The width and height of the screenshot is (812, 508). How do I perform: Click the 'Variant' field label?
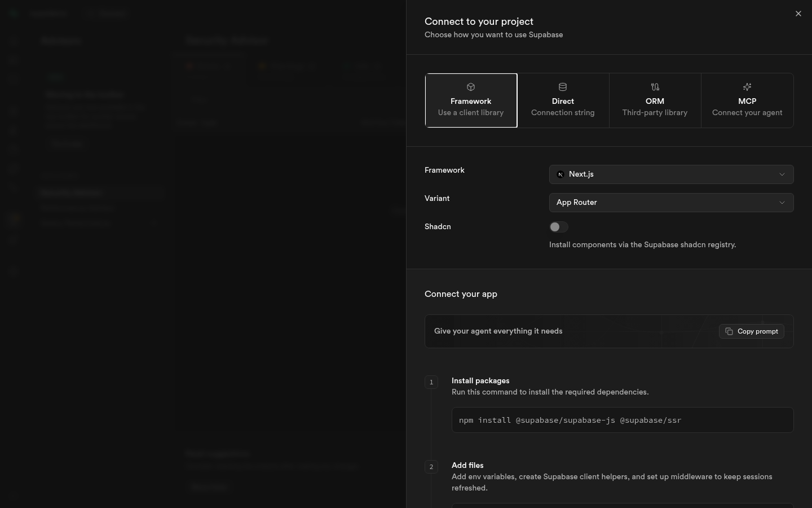coord(437,199)
